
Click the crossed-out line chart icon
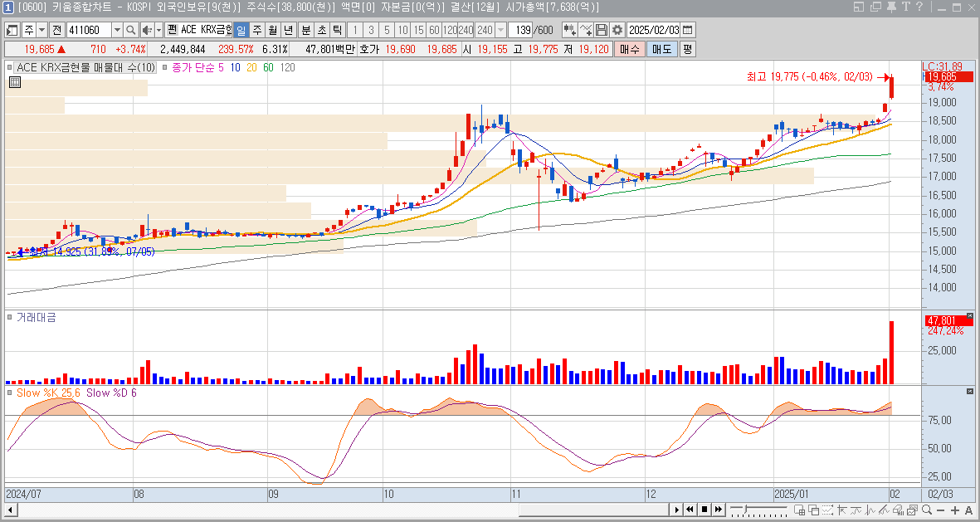point(885,510)
